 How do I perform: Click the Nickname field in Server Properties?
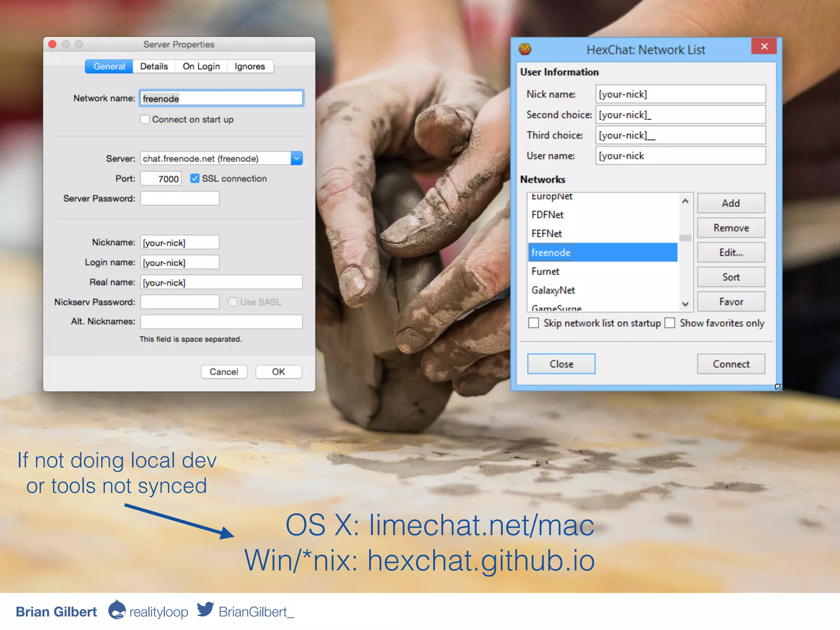(180, 242)
